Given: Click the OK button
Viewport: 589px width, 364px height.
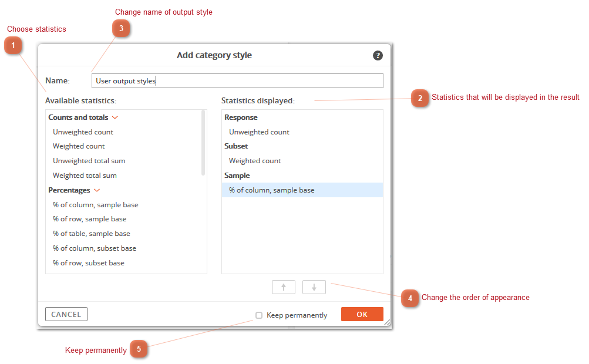Looking at the screenshot, I should [362, 315].
